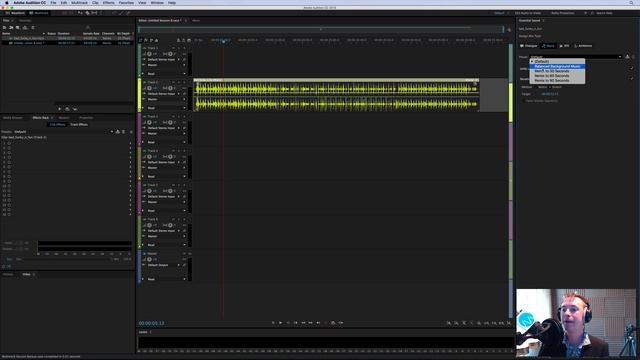The image size is (640, 360).
Task: Open Master track Default Output dropdown
Action: click(x=163, y=265)
